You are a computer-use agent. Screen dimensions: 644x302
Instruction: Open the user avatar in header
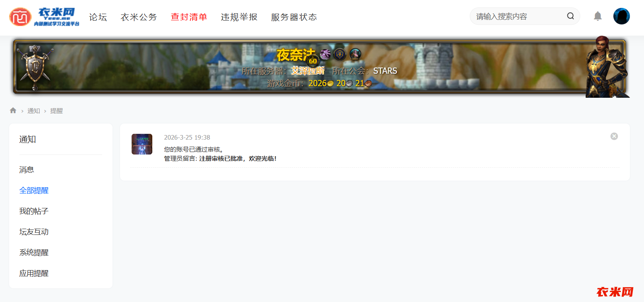point(622,16)
